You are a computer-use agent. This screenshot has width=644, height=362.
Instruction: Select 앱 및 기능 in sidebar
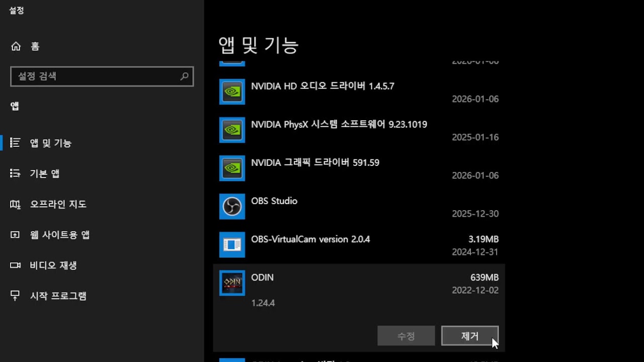[102, 143]
